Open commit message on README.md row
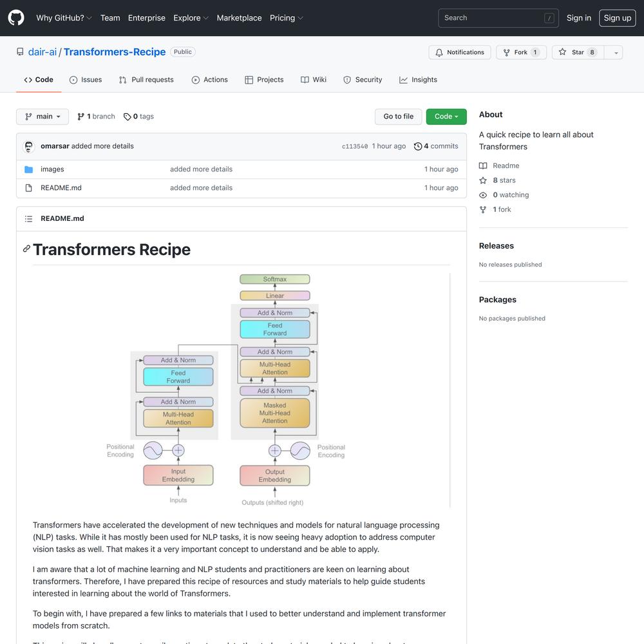644x644 pixels. point(201,187)
